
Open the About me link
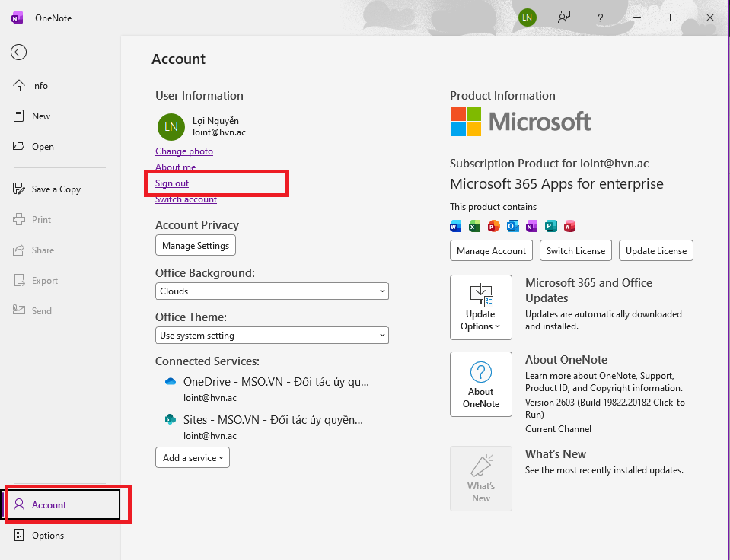(x=176, y=167)
